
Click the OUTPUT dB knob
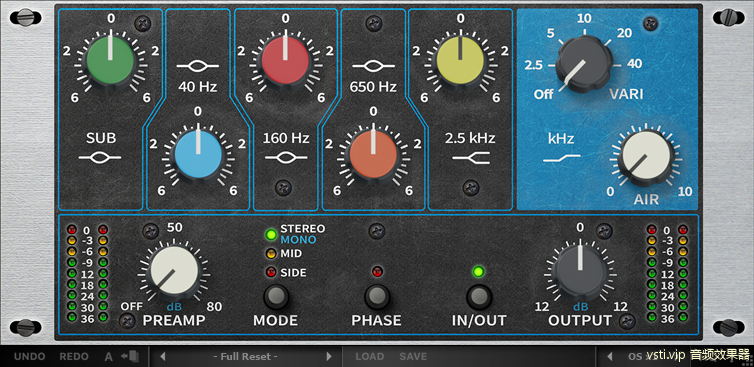[x=579, y=271]
